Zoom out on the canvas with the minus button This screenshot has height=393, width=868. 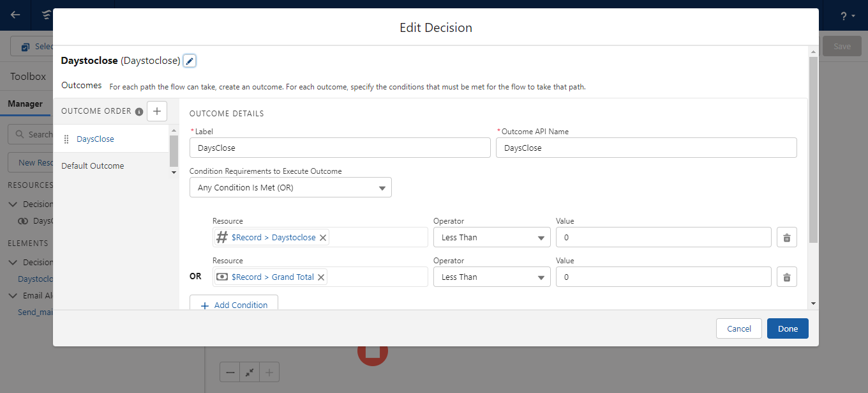[230, 372]
